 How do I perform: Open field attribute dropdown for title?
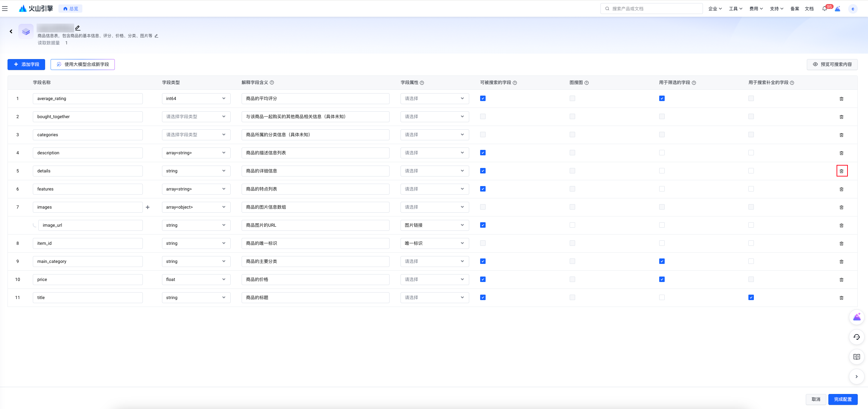435,298
